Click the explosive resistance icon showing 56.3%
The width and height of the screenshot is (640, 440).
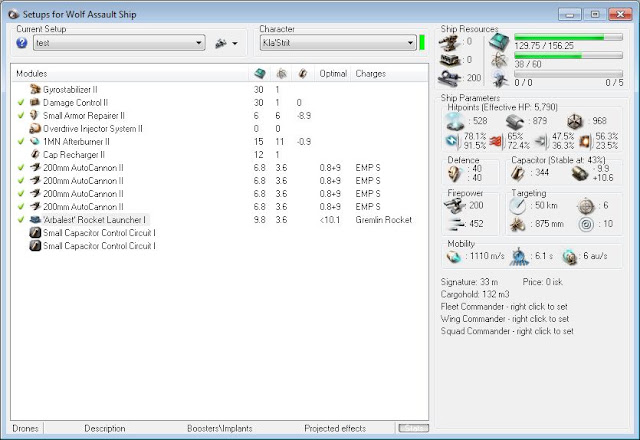[585, 141]
